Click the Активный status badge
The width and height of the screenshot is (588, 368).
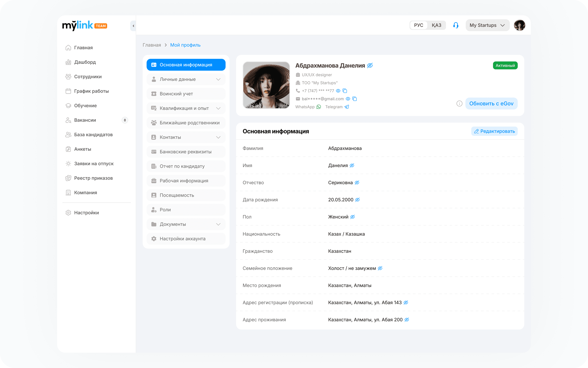pyautogui.click(x=505, y=65)
